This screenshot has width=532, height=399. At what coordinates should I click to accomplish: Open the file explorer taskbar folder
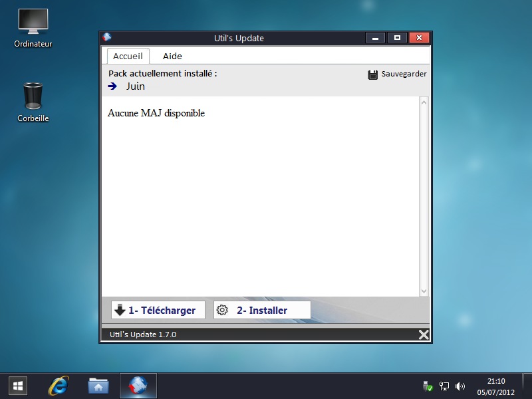(98, 386)
